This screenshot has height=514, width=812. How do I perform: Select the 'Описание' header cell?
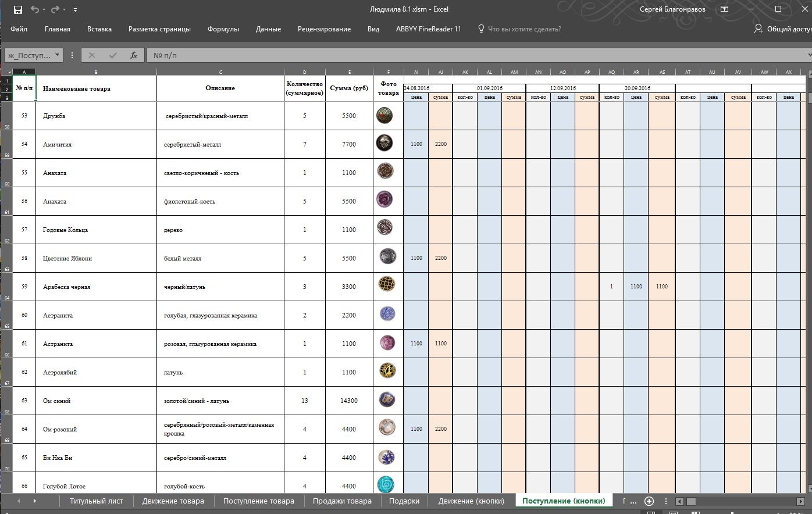(220, 88)
